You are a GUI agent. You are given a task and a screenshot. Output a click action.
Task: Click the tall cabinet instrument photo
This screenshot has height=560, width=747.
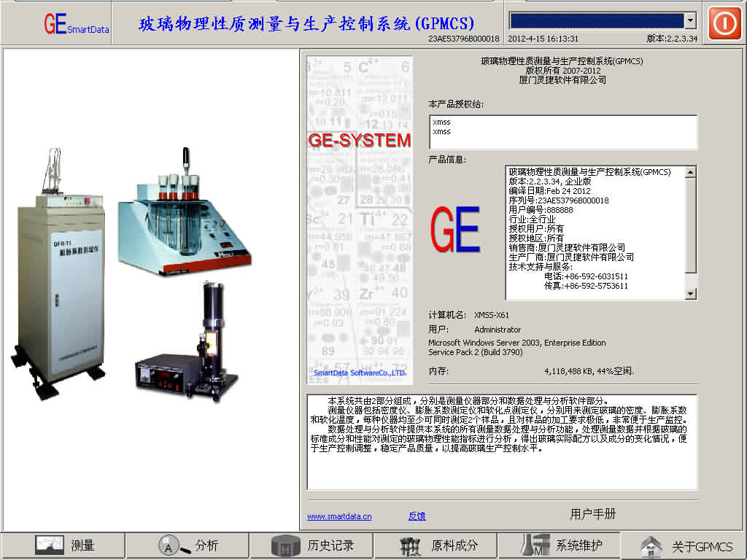[58, 274]
